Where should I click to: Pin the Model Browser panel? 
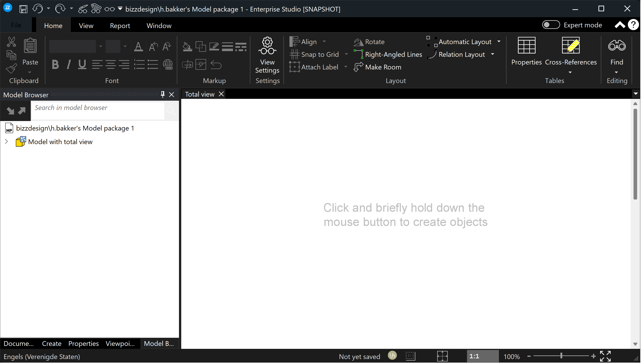coord(162,95)
